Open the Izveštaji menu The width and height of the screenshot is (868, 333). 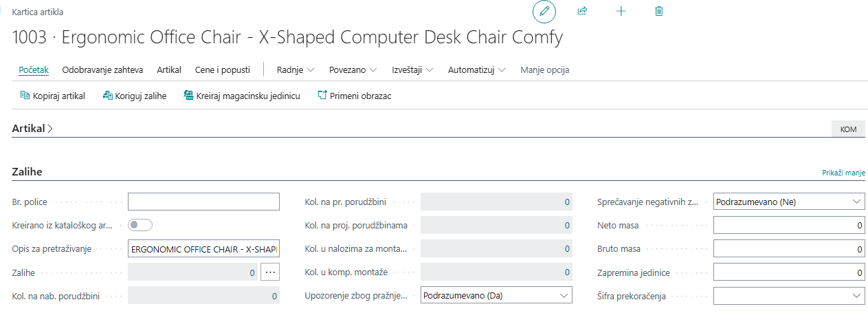(x=412, y=70)
